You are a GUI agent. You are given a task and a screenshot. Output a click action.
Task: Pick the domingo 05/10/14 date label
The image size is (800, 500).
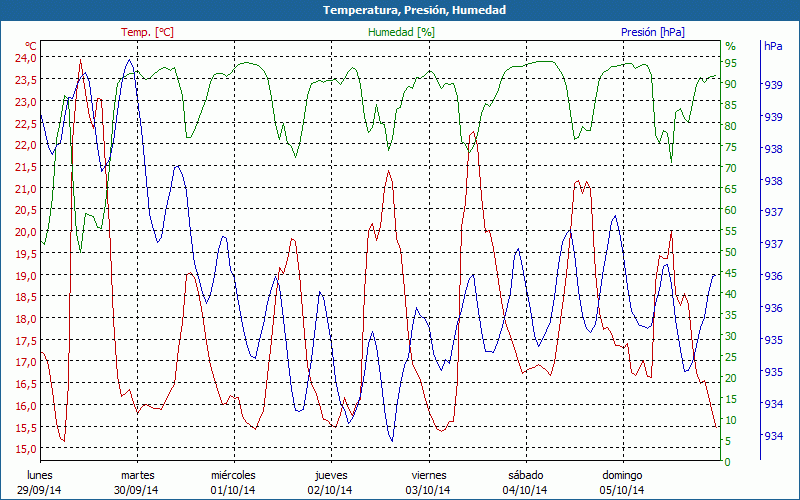point(622,482)
